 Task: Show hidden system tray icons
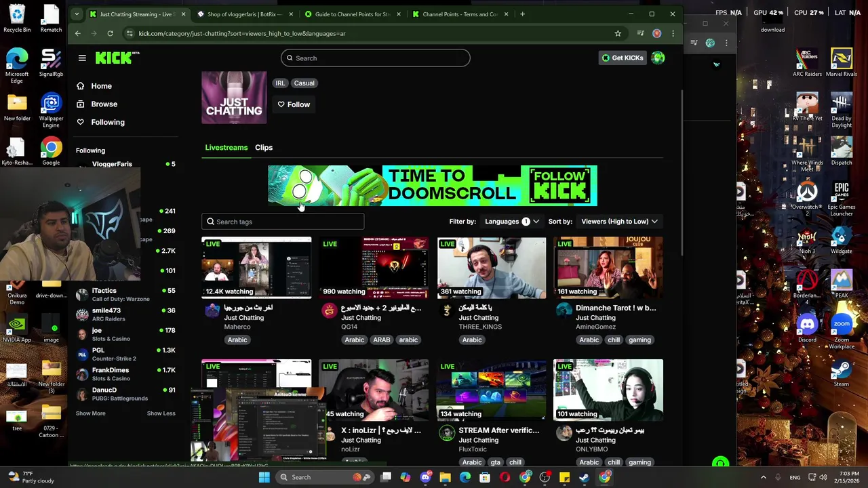(763, 477)
